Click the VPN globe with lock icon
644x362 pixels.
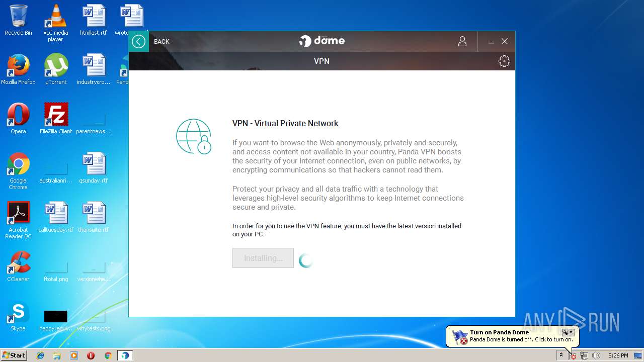click(194, 136)
